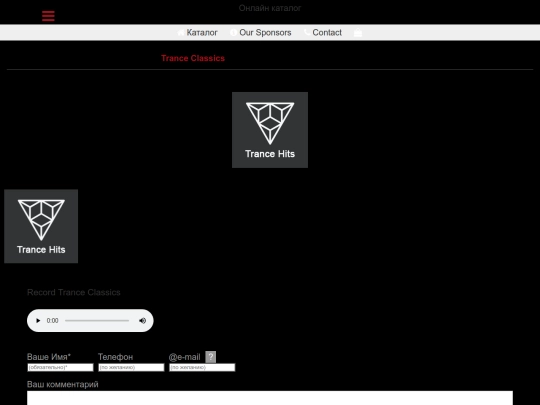540x405 pixels.
Task: Click the question mark help icon
Action: (x=210, y=357)
